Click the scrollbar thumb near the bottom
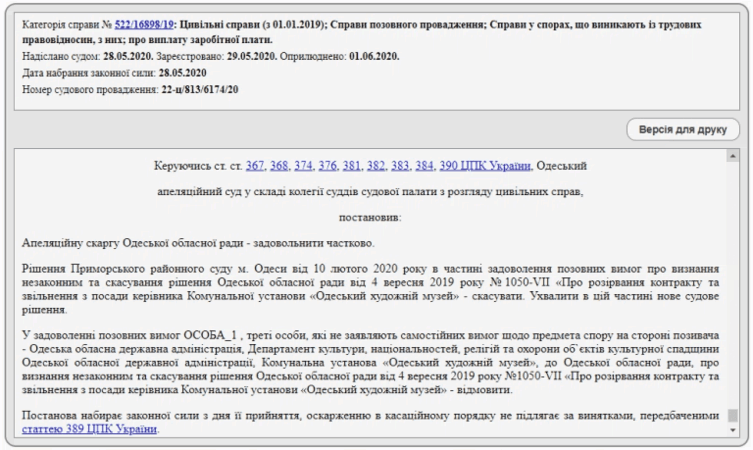 732,415
